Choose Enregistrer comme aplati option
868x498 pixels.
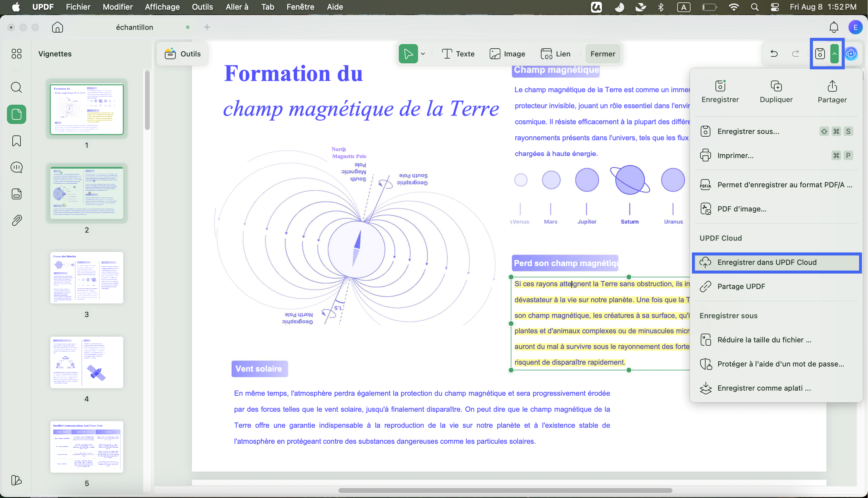point(776,388)
